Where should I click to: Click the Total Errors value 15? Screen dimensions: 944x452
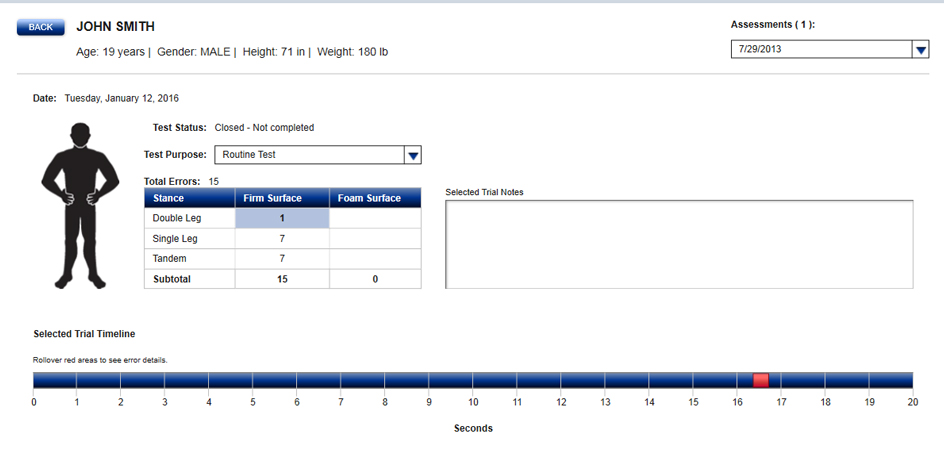point(213,181)
